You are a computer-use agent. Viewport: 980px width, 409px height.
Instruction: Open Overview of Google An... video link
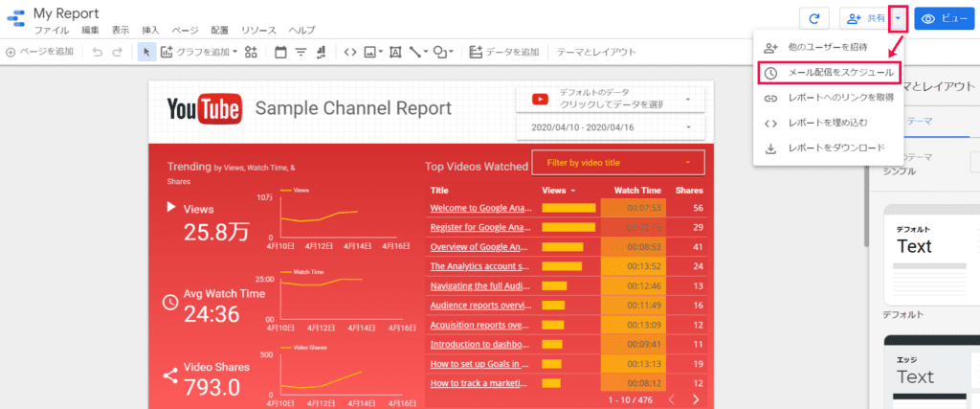480,246
